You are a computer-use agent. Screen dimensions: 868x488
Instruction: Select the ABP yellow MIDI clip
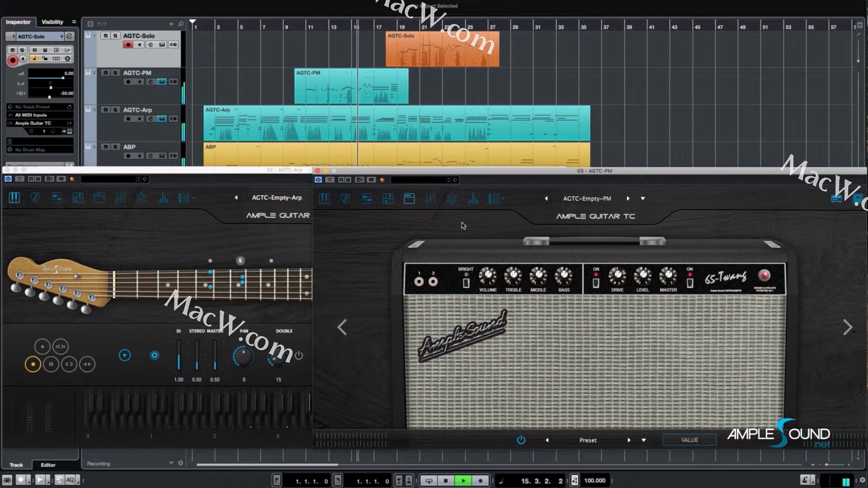click(x=396, y=155)
